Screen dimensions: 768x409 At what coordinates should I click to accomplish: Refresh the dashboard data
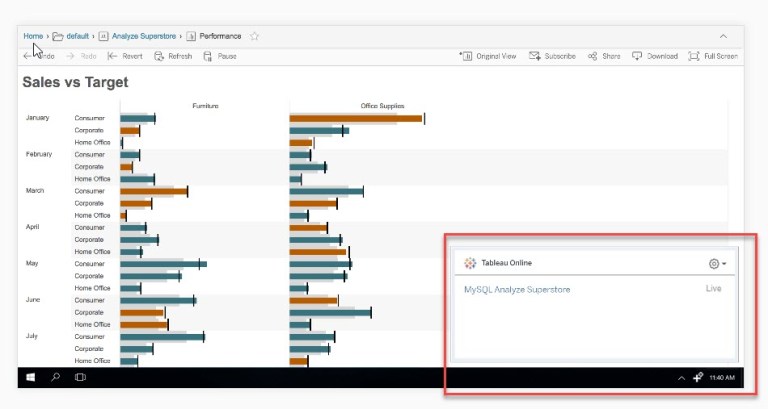click(x=172, y=56)
